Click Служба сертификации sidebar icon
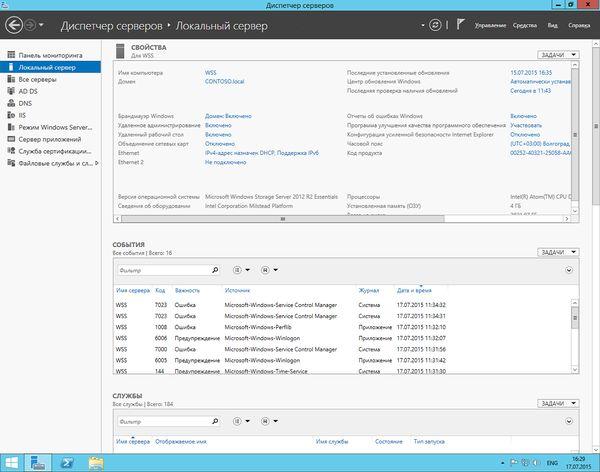The width and height of the screenshot is (600, 472). 11,151
